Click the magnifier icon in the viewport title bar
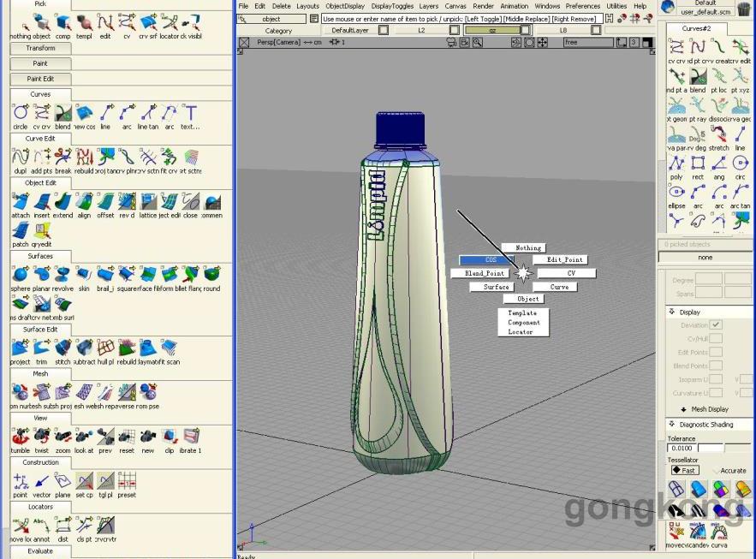The image size is (756, 559). pyautogui.click(x=478, y=43)
